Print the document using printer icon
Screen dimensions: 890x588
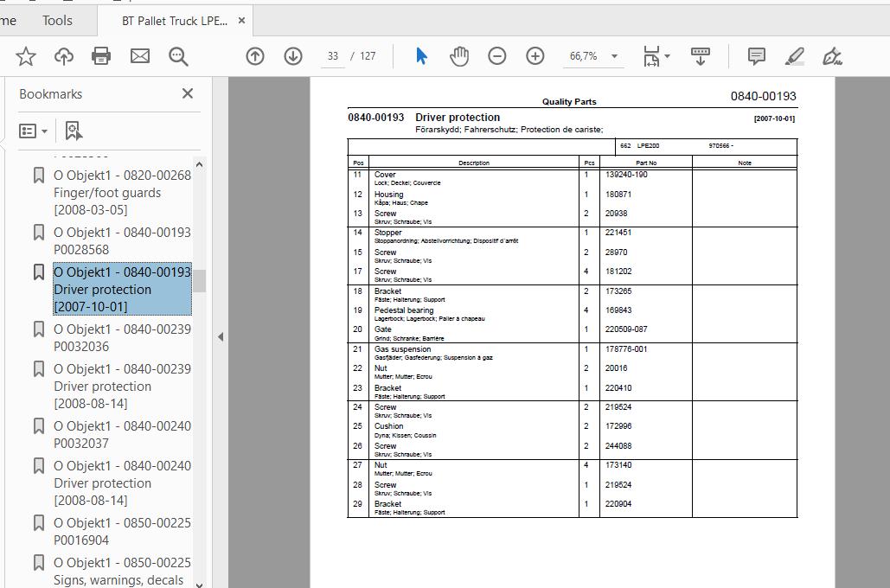tap(101, 56)
